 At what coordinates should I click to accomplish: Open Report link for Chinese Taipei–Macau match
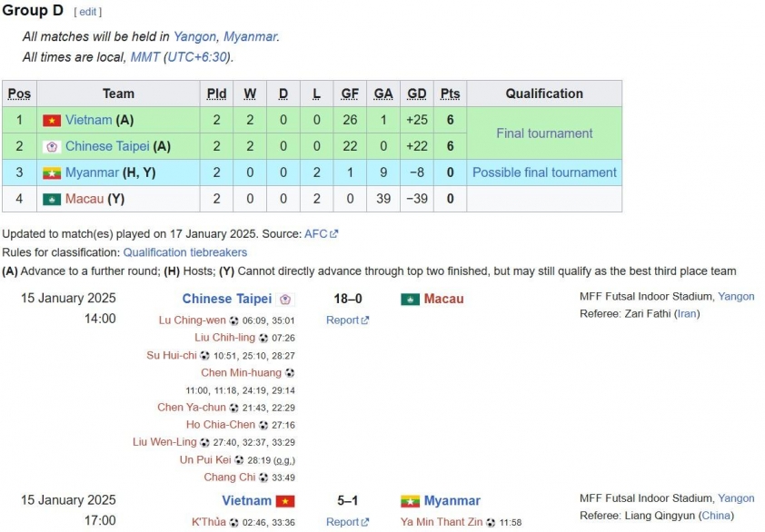(347, 320)
